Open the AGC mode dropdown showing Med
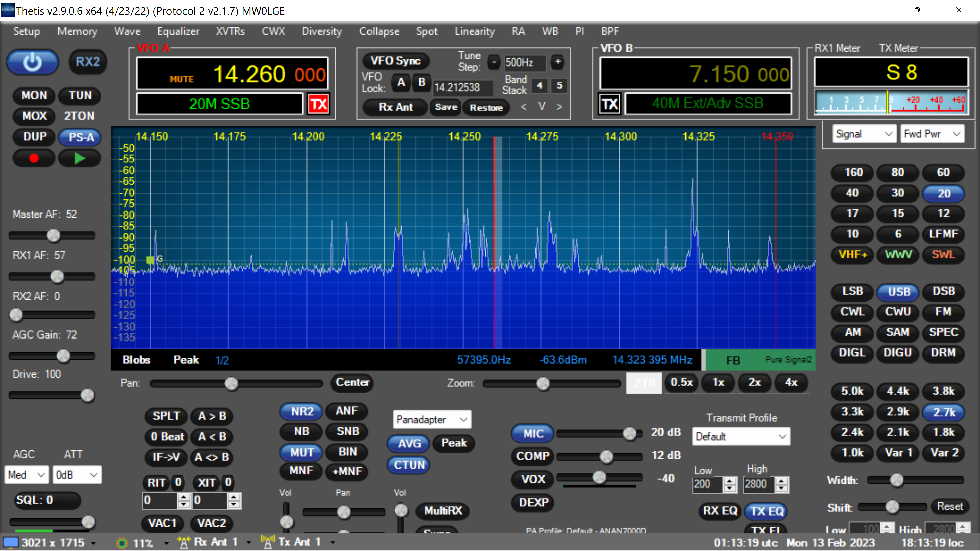The image size is (980, 551). point(27,474)
